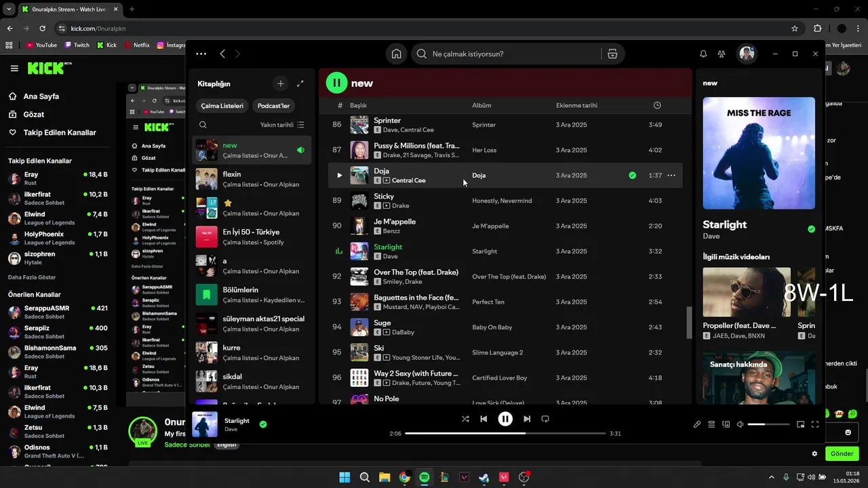868x488 pixels.
Task: Open the 'En İyi 50 - Türkiye' playlist
Action: tap(252, 237)
